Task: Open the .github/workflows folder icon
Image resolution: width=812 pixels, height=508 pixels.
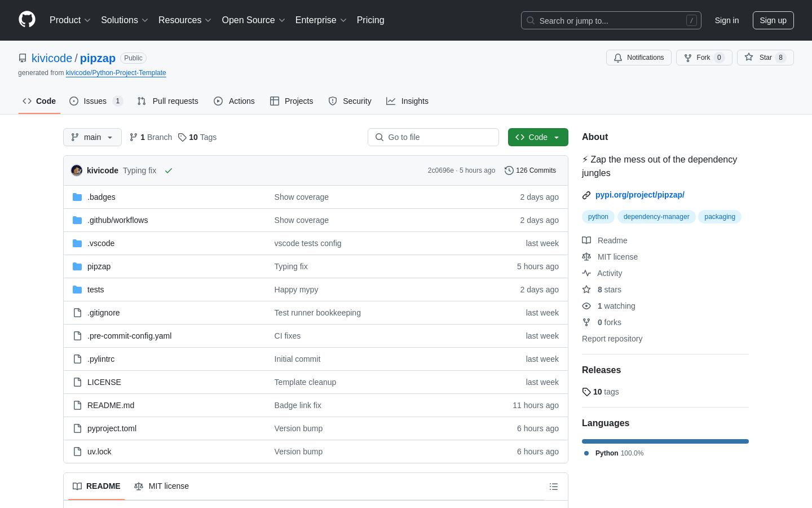Action: 77,220
